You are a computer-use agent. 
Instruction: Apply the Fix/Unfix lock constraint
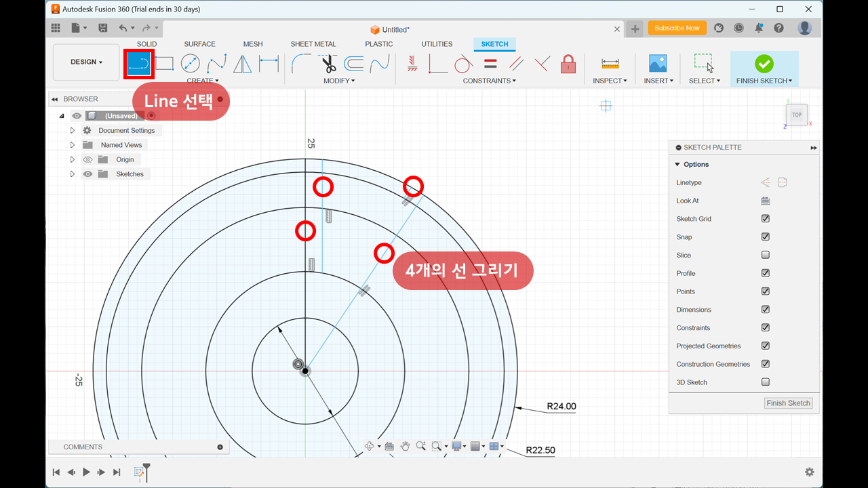(x=568, y=64)
